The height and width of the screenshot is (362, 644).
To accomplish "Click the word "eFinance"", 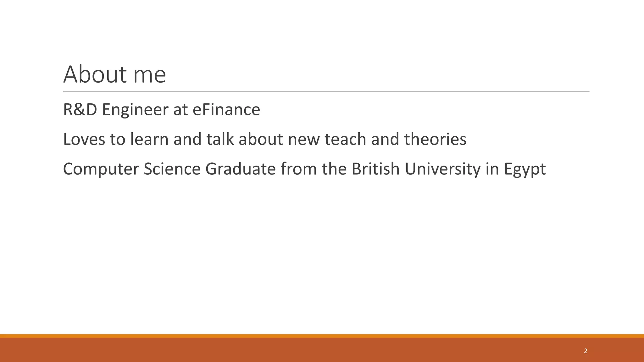I will pos(226,110).
